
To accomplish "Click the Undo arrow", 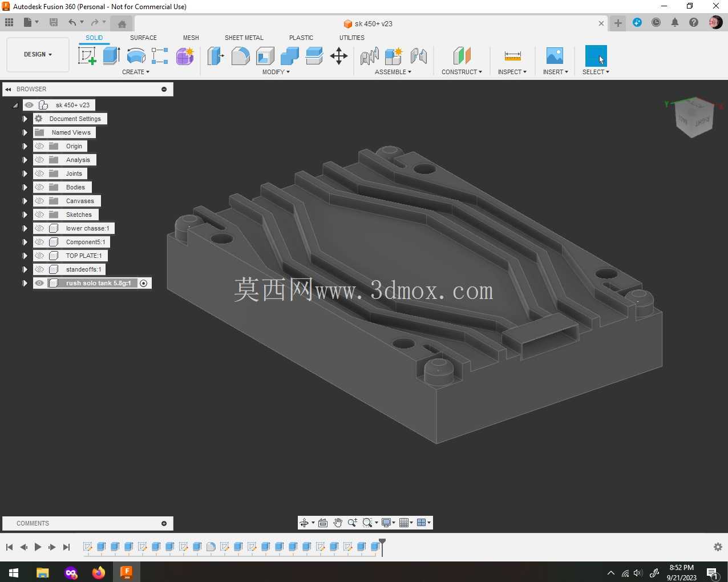I will click(x=72, y=22).
